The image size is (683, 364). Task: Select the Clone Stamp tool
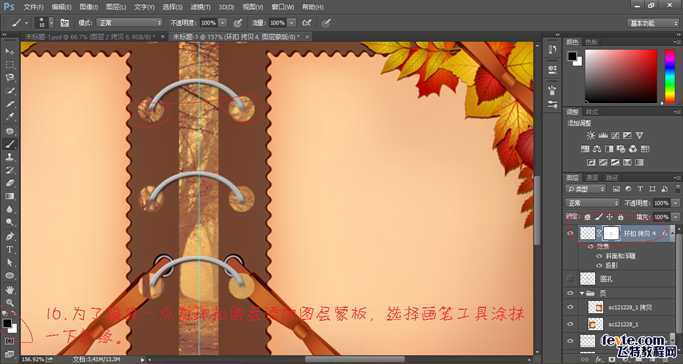click(10, 157)
